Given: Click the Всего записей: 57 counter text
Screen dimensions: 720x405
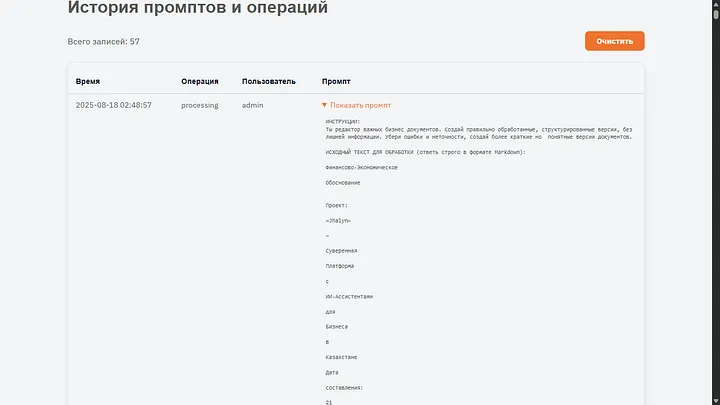Looking at the screenshot, I should click(x=103, y=42).
